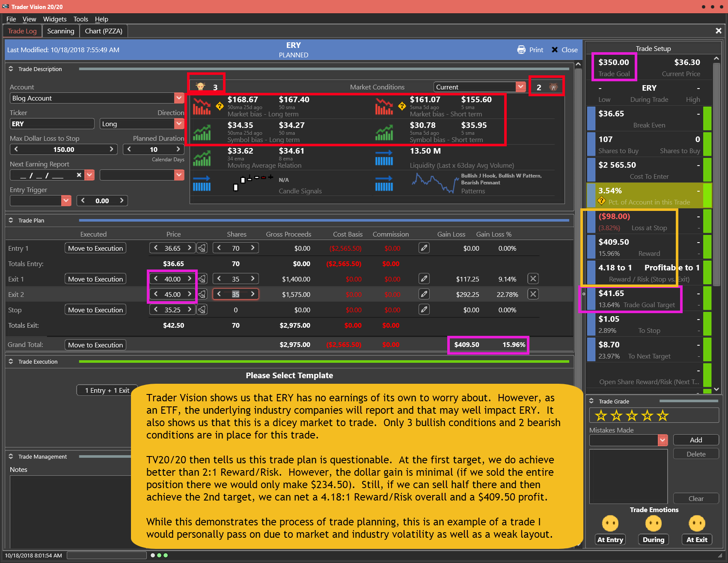
Task: Select the At Entry emotion face
Action: (x=610, y=523)
